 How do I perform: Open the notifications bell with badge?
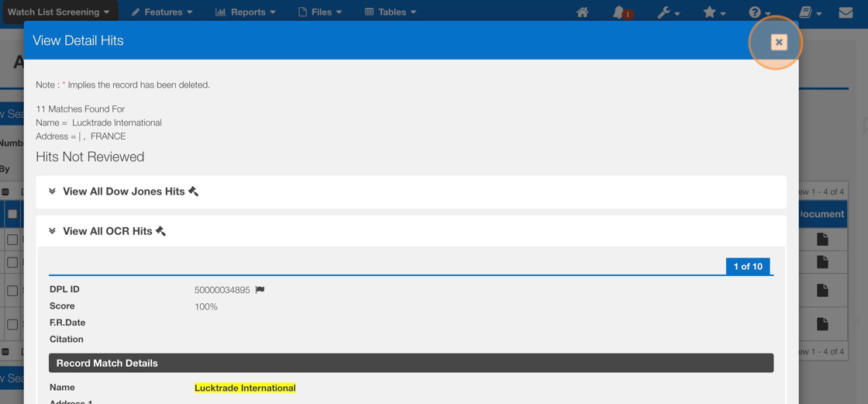coord(622,12)
